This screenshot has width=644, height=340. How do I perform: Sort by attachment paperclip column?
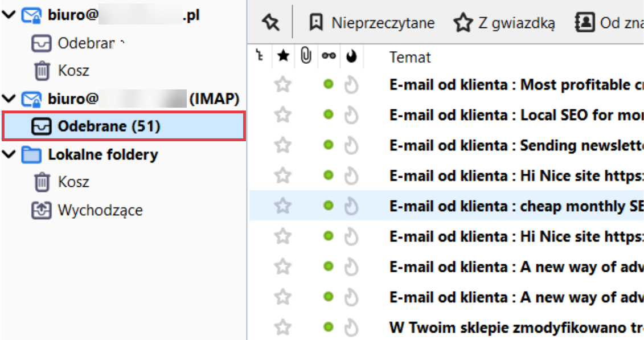coord(305,56)
